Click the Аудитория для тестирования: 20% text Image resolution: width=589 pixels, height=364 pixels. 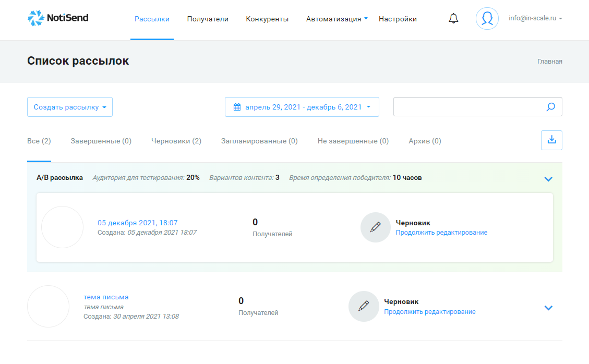pos(146,178)
